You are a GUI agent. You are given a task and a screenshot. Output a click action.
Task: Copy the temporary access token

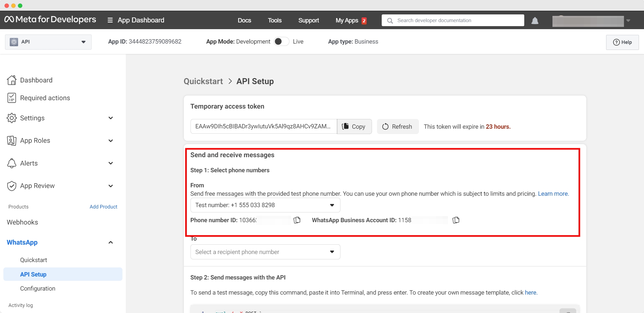[x=354, y=126]
